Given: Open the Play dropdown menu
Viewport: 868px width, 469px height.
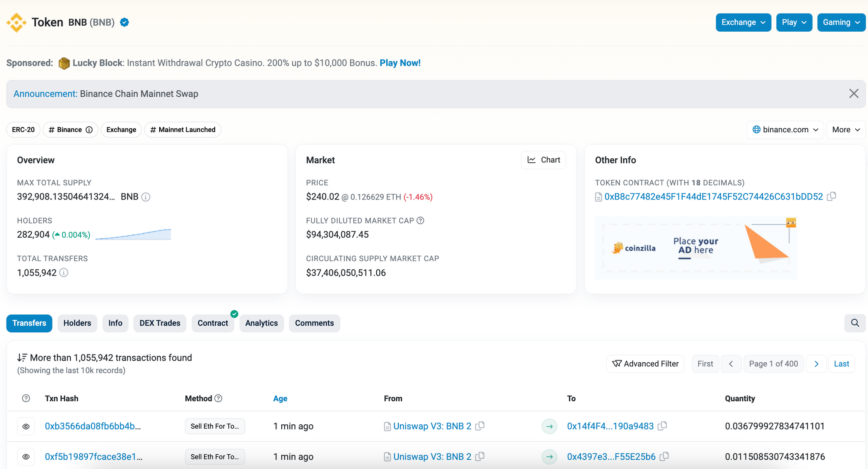Looking at the screenshot, I should click(794, 23).
